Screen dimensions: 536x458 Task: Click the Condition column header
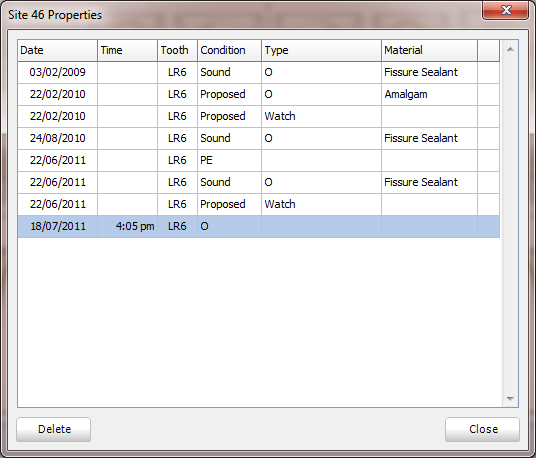click(229, 50)
